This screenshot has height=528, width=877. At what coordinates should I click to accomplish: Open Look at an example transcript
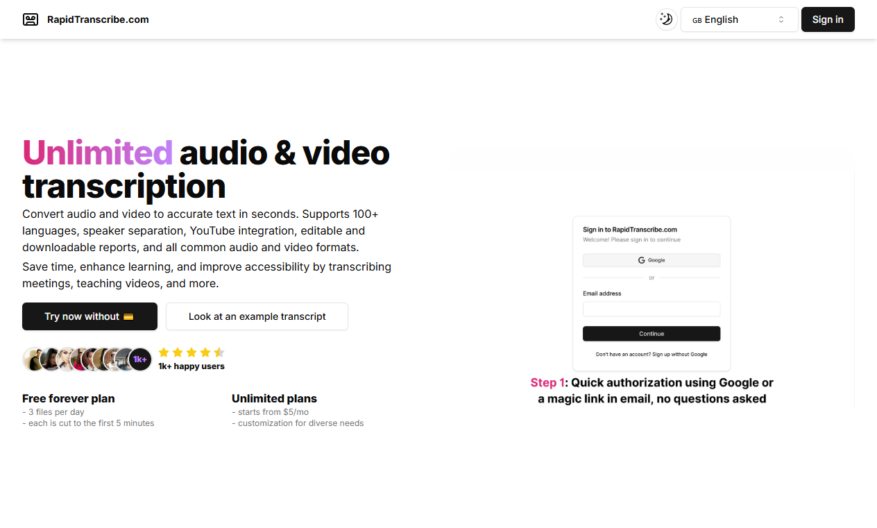click(257, 317)
